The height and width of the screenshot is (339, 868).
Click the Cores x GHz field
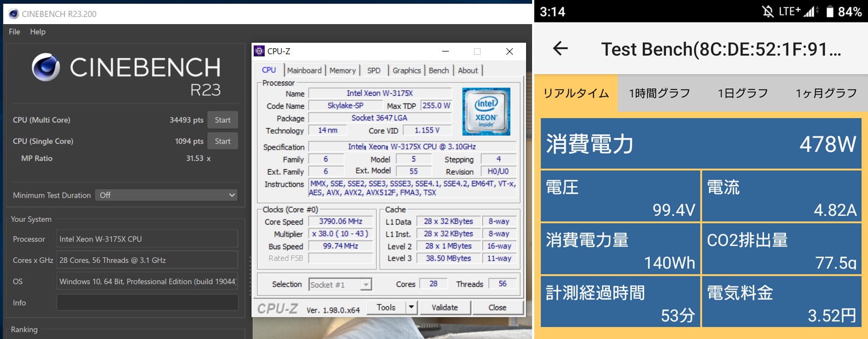[147, 260]
